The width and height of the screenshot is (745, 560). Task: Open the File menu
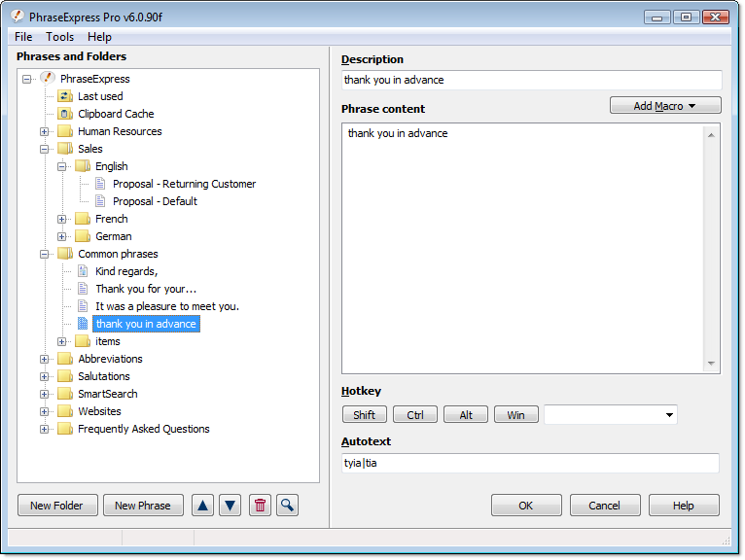pos(23,37)
